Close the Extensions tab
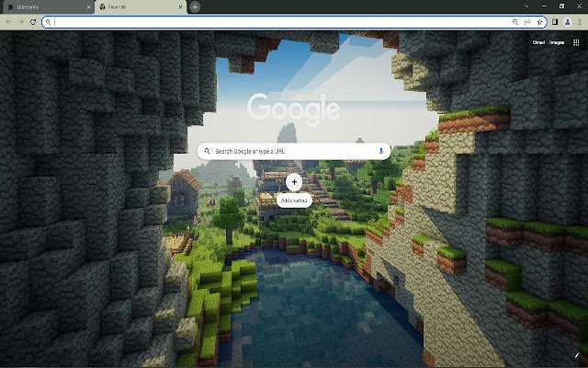The width and height of the screenshot is (588, 368). pyautogui.click(x=89, y=6)
